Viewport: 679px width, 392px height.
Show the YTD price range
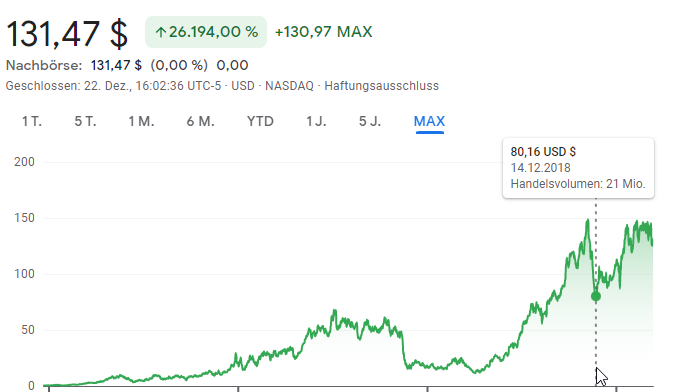click(260, 121)
